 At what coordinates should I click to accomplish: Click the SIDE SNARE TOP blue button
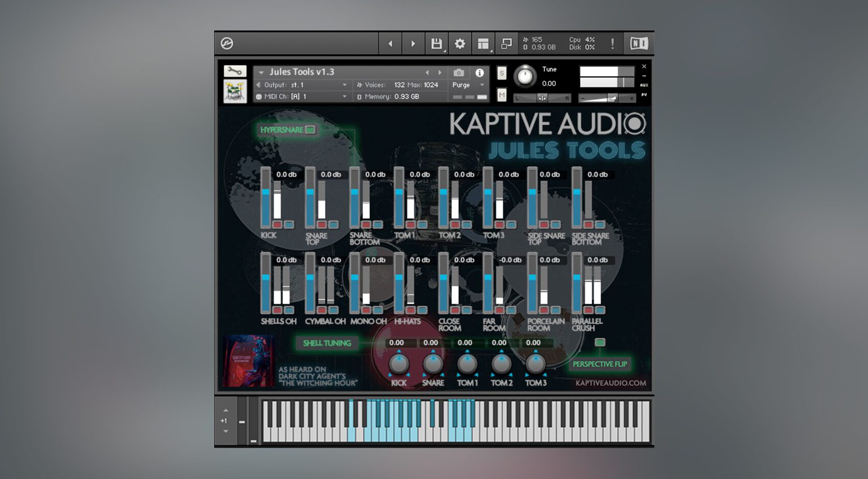click(556, 224)
